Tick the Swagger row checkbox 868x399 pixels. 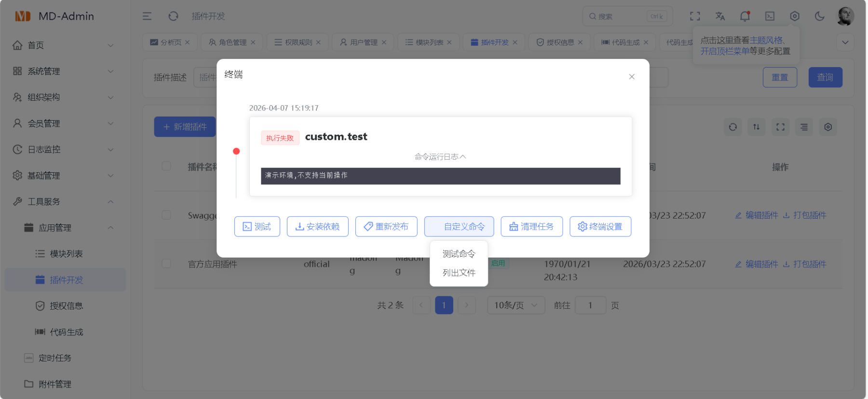click(x=166, y=215)
